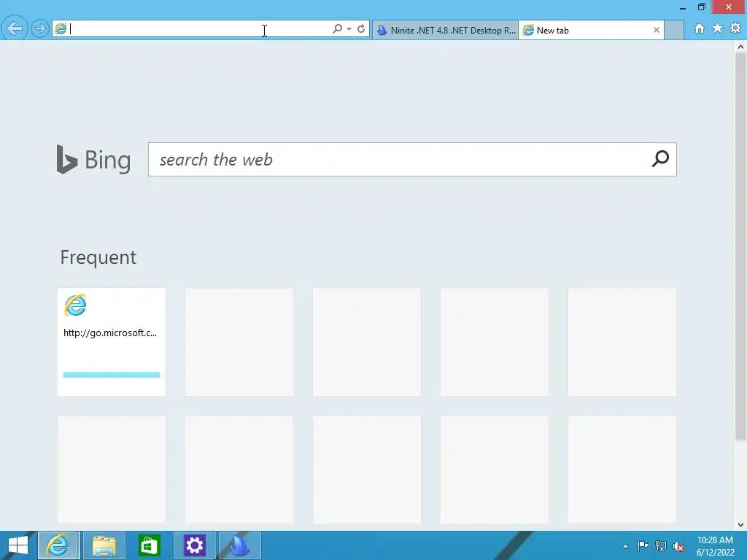Submit search with Bing magnifier button
The width and height of the screenshot is (747, 560).
(x=660, y=159)
